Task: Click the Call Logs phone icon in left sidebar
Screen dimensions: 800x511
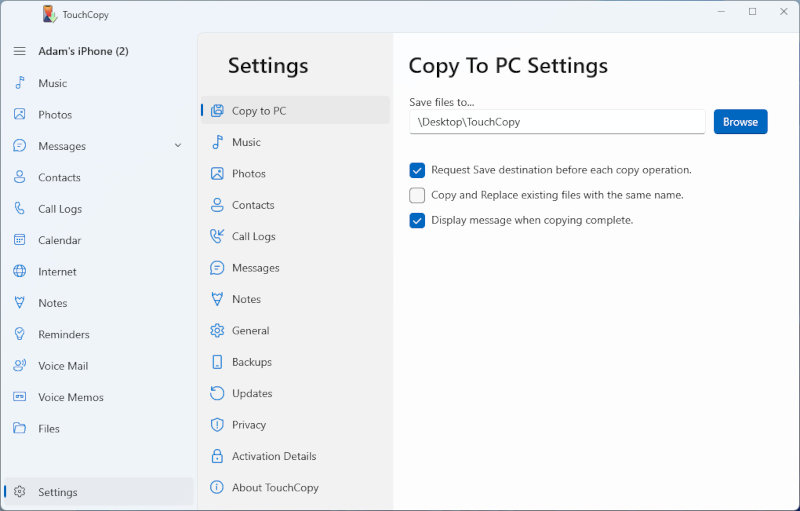Action: pos(19,209)
